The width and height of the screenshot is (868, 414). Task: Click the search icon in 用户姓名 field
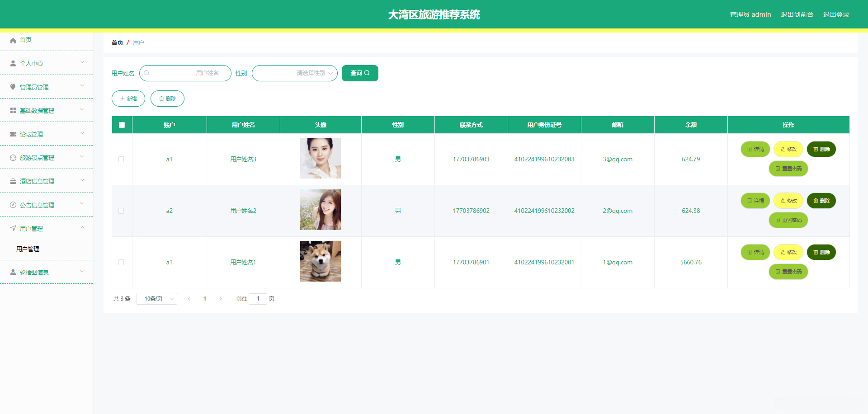[146, 73]
